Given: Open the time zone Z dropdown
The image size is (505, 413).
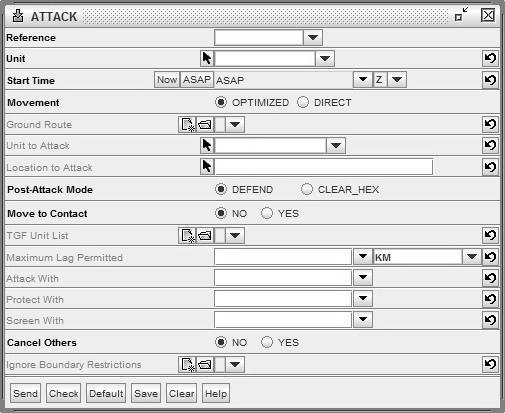Looking at the screenshot, I should pos(397,80).
